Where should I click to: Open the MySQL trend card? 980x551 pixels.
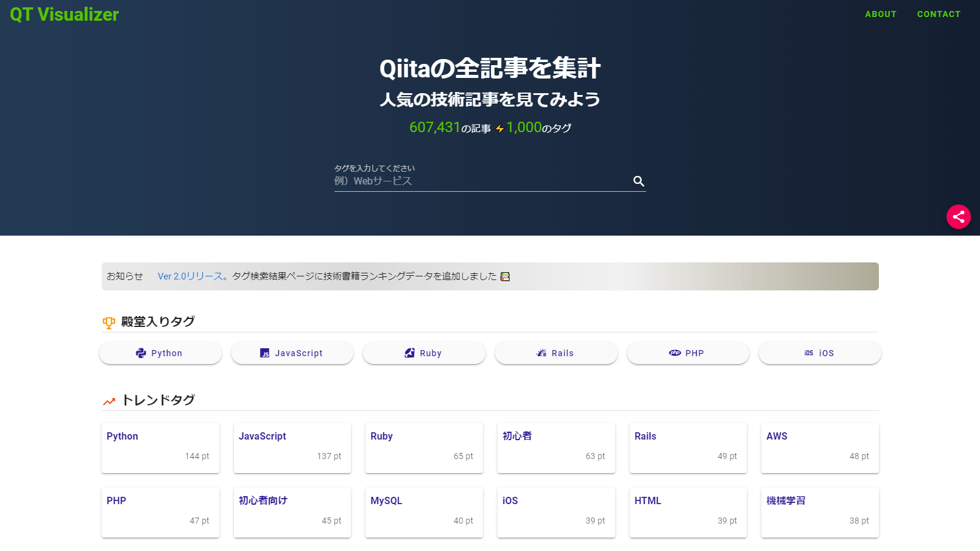click(424, 512)
